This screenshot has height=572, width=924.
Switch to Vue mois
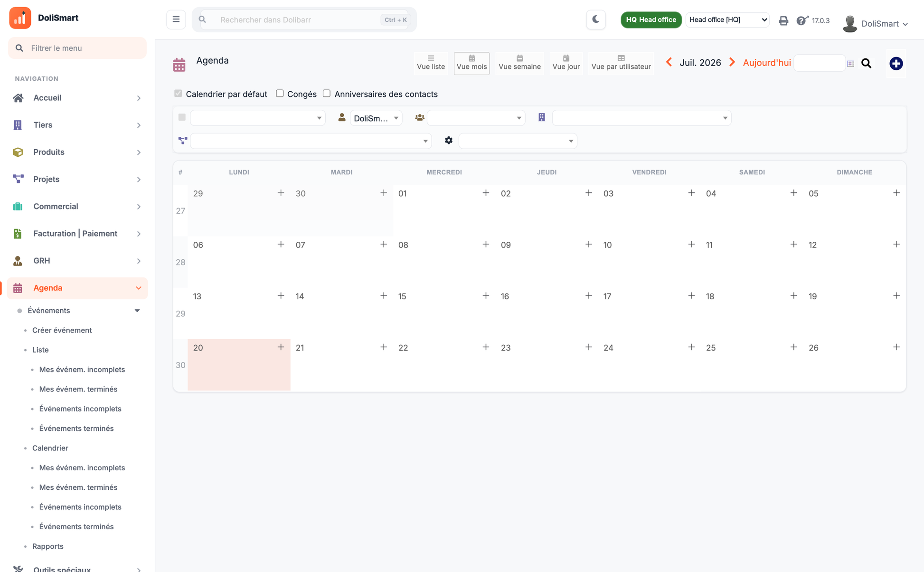point(471,63)
